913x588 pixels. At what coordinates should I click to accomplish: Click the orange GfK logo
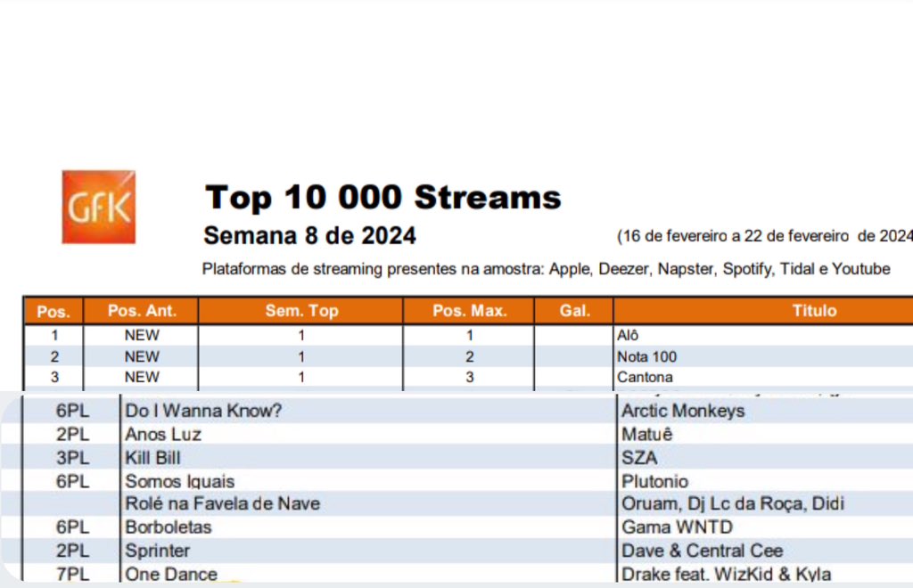point(98,207)
